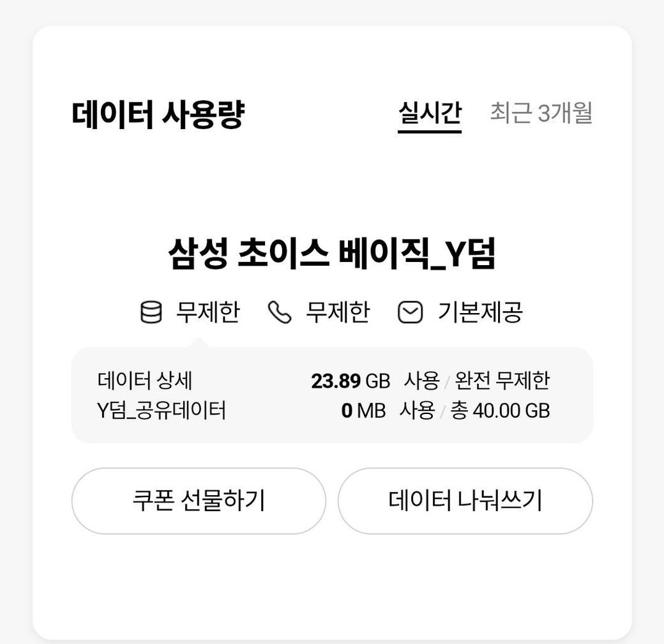Click the pointer caret above the detail box
This screenshot has height=644, width=664.
click(198, 343)
